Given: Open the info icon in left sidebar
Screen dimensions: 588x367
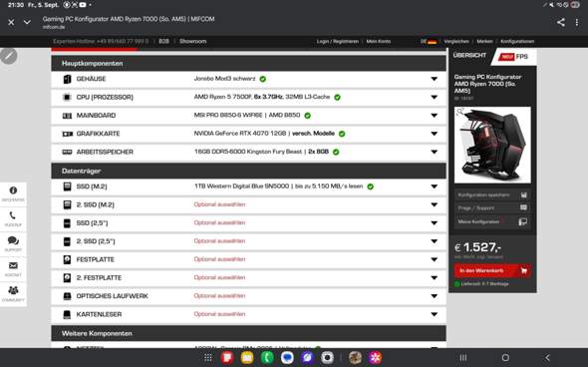Looking at the screenshot, I should (13, 193).
